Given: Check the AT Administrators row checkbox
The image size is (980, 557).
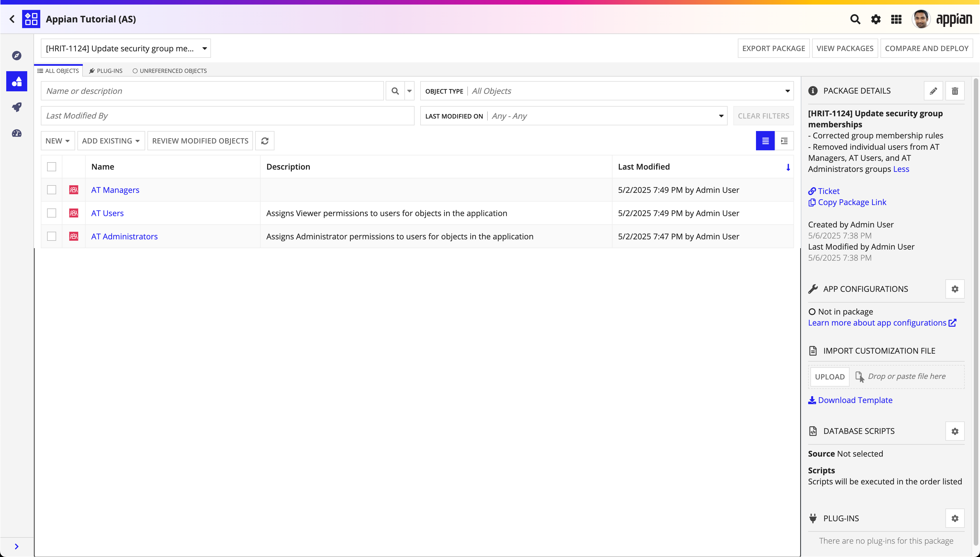Looking at the screenshot, I should pos(52,237).
